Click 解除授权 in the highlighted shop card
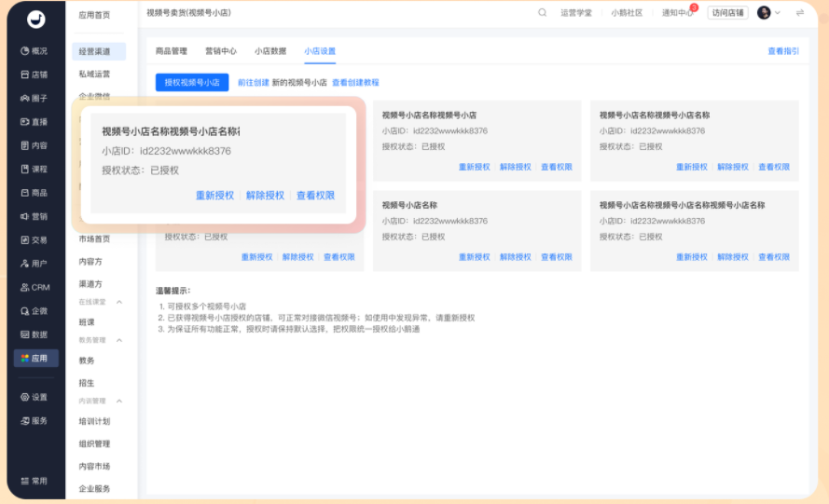Image resolution: width=829 pixels, height=504 pixels. click(266, 196)
